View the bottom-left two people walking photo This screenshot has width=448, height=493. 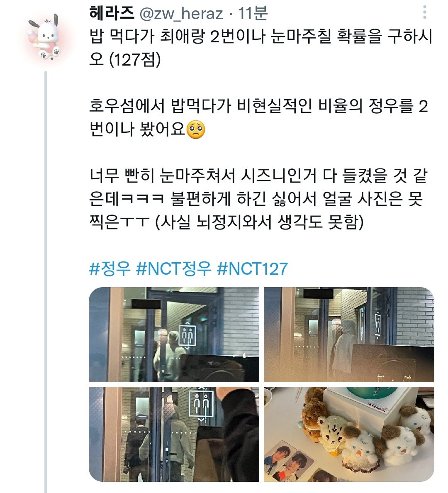click(174, 434)
